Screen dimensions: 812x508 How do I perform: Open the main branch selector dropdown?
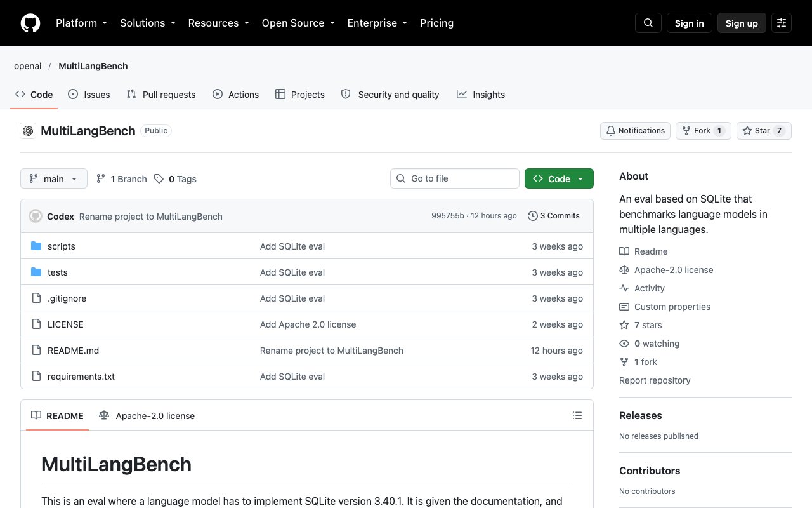coord(54,179)
